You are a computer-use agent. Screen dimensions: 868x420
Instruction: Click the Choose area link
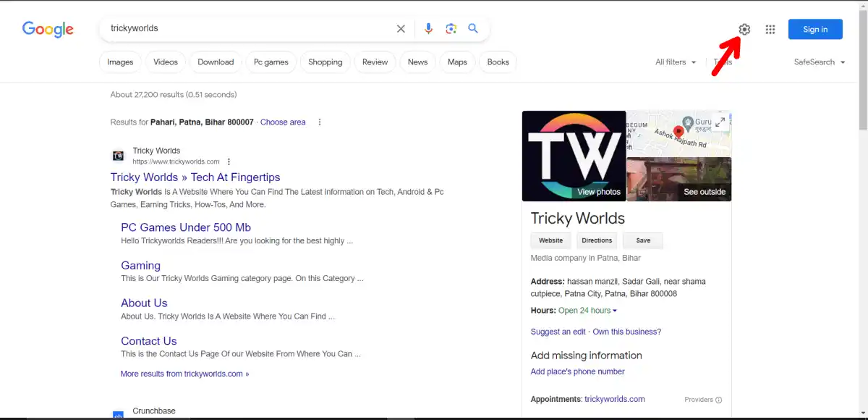[283, 122]
